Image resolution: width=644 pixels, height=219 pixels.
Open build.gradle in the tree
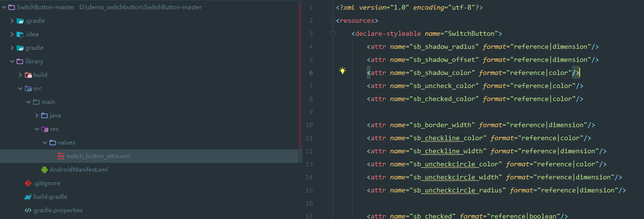coord(50,197)
